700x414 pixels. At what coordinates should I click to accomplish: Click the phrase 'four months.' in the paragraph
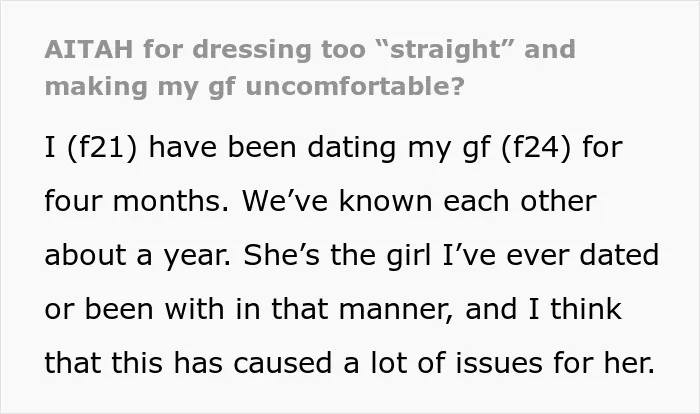click(x=137, y=201)
